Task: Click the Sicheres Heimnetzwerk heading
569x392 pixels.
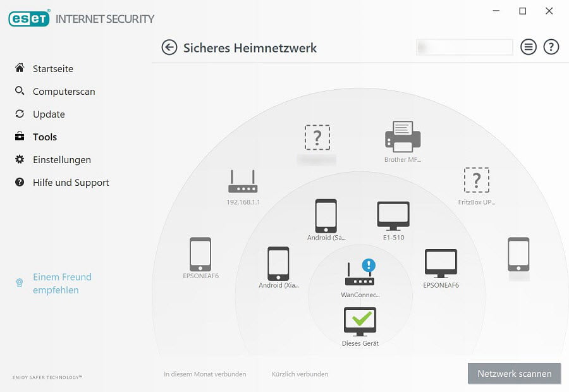Action: coord(250,48)
